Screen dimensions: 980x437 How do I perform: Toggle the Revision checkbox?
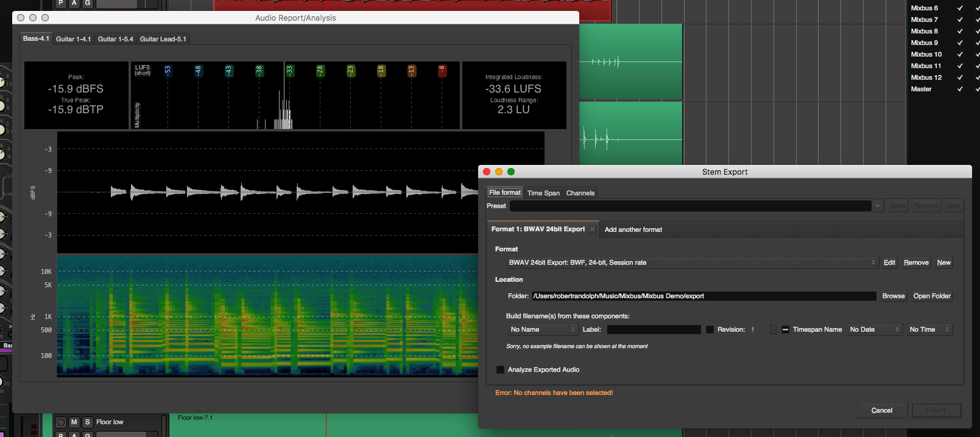click(x=710, y=329)
